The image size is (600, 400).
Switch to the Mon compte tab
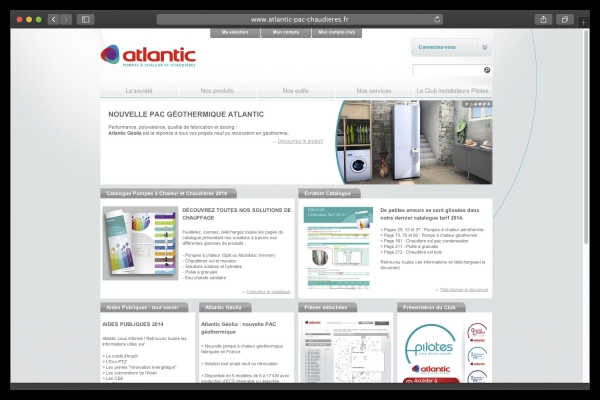tap(285, 32)
